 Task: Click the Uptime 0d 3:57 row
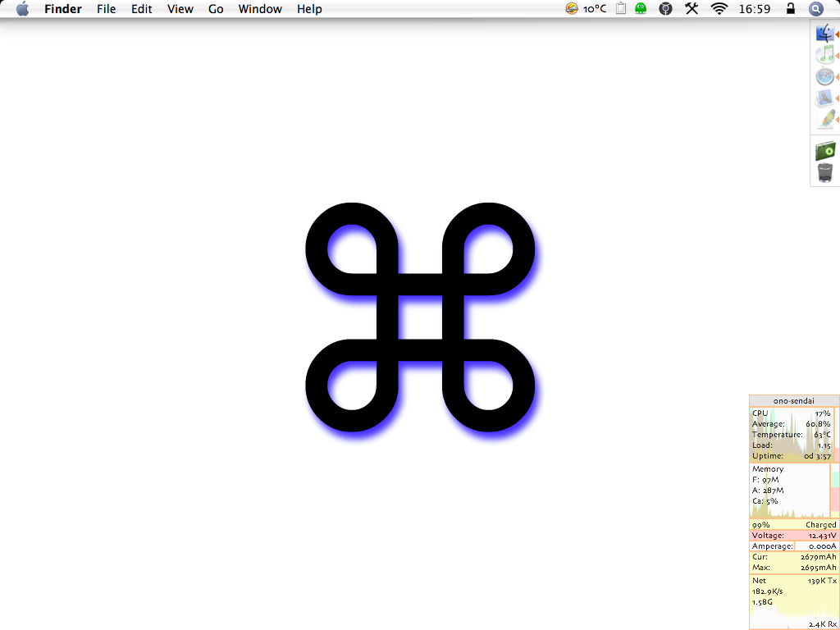pos(792,456)
